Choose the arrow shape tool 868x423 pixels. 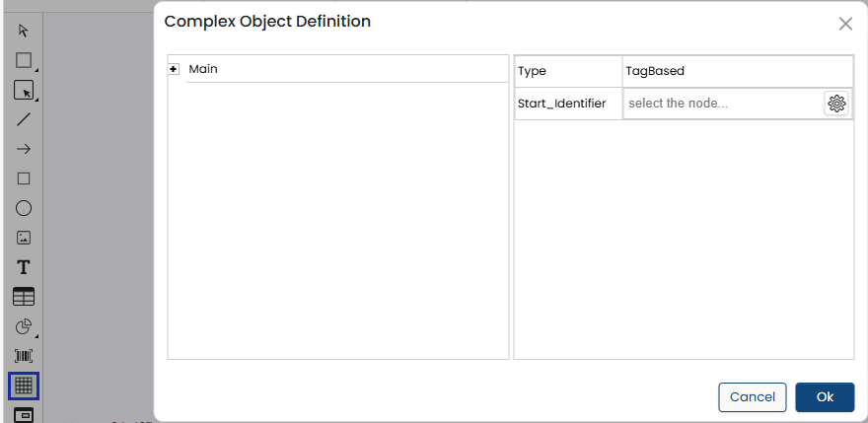[x=24, y=149]
